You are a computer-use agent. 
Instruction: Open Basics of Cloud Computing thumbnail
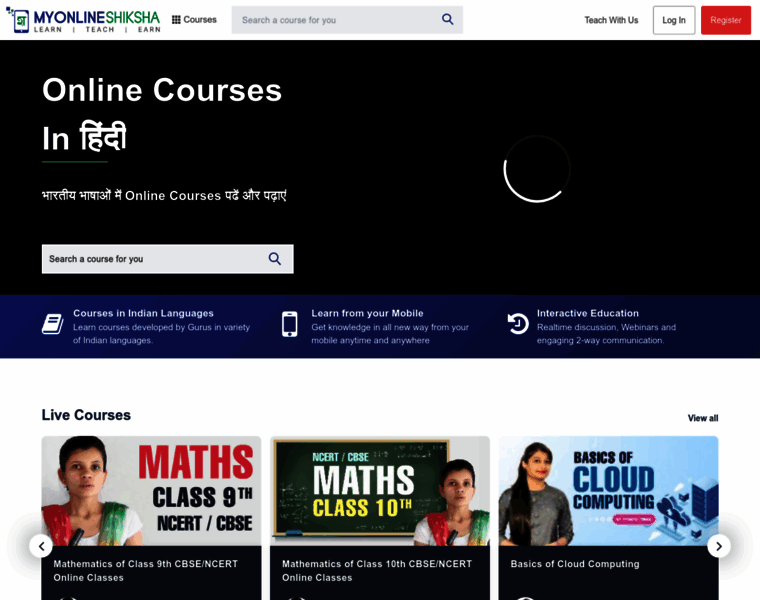(608, 491)
